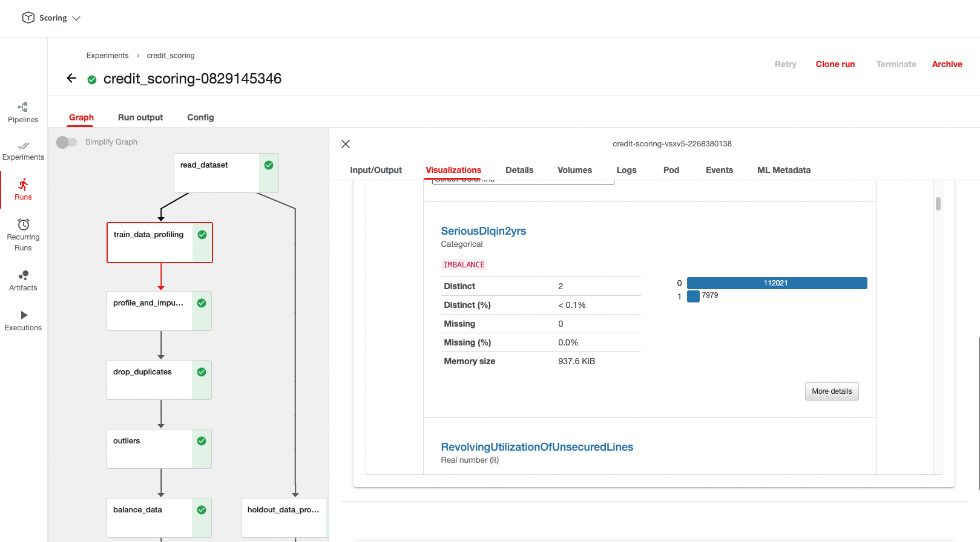Screen dimensions: 980x542
Task: Click the Distinct (%) value < 0.1%
Action: coord(571,305)
